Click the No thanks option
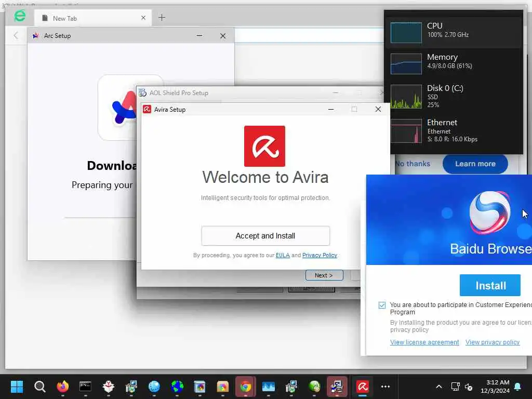Image resolution: width=532 pixels, height=399 pixels. [413, 164]
